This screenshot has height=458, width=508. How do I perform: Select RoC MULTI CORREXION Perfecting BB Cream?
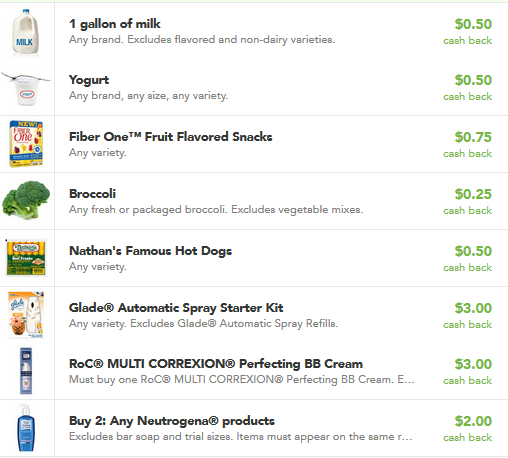216,364
